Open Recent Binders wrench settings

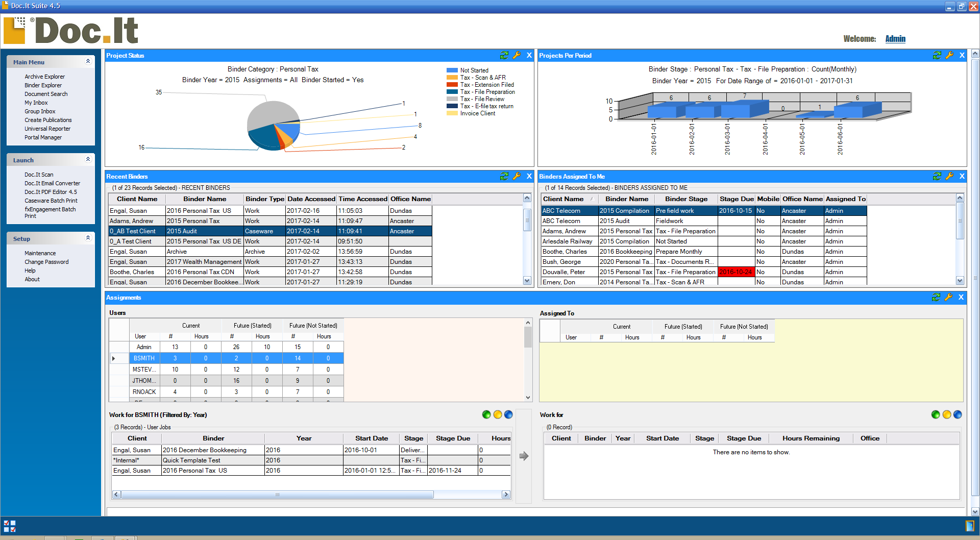pyautogui.click(x=517, y=176)
